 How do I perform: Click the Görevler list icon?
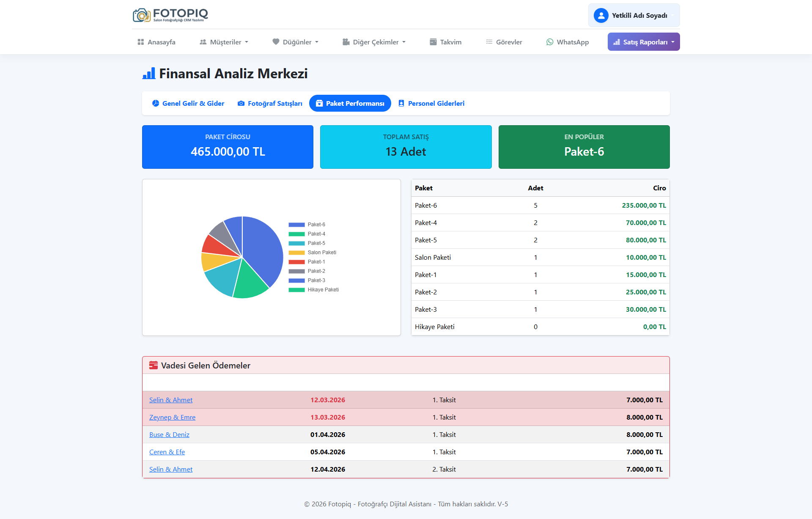489,42
